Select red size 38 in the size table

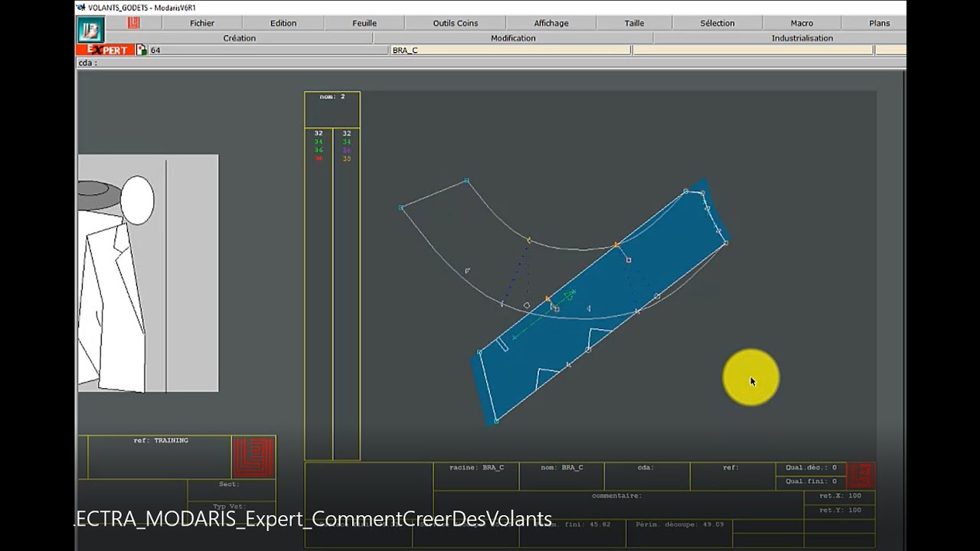(x=318, y=158)
